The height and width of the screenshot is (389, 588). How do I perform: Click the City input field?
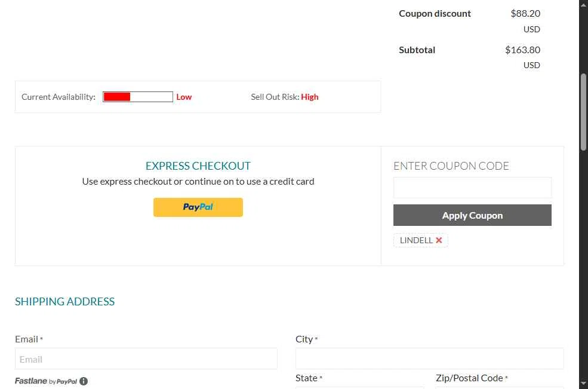point(429,359)
